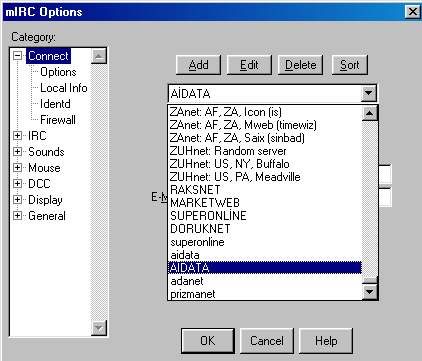The height and width of the screenshot is (361, 422).
Task: Choose uppercase SUPERONLİNE entry
Action: click(265, 216)
